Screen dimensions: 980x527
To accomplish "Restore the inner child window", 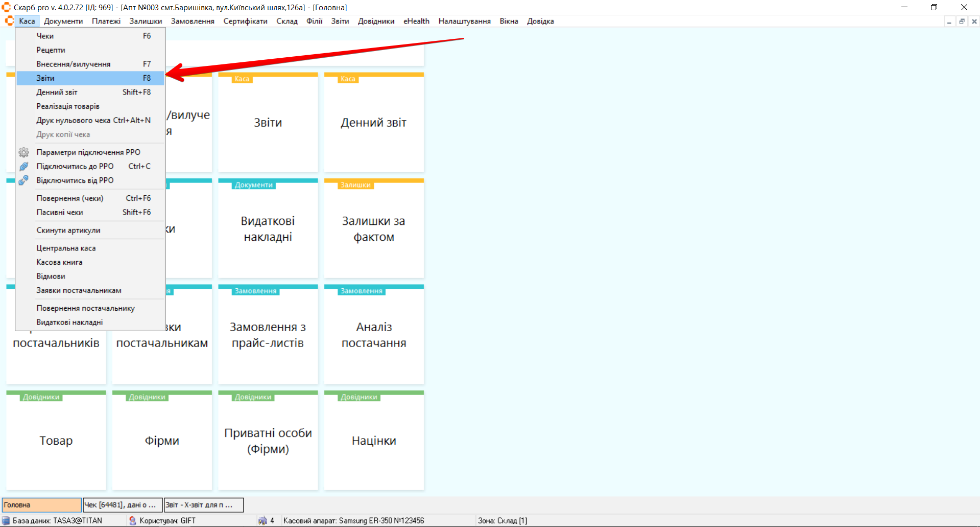I will [962, 21].
